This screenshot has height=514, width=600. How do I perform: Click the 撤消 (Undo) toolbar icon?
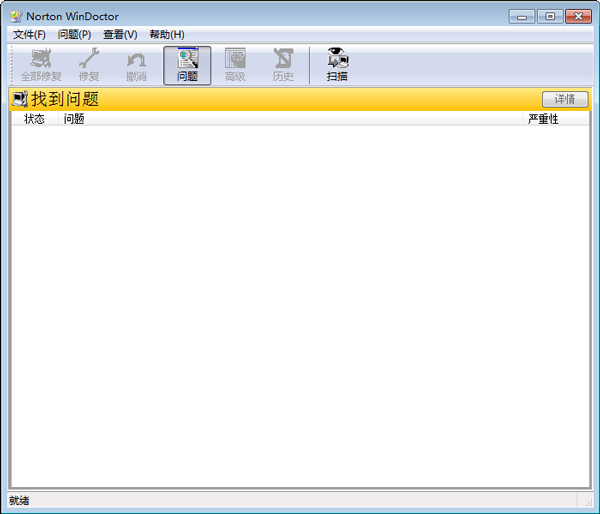(136, 65)
